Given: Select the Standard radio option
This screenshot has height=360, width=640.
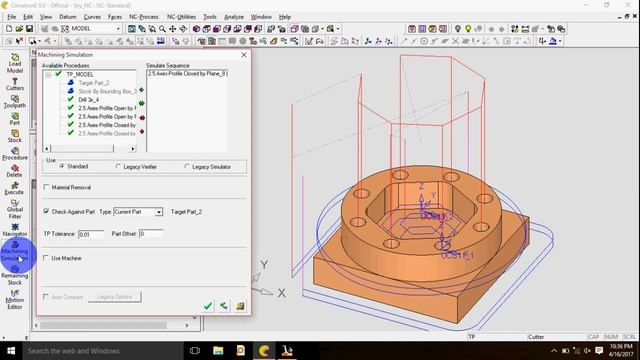Looking at the screenshot, I should [62, 167].
